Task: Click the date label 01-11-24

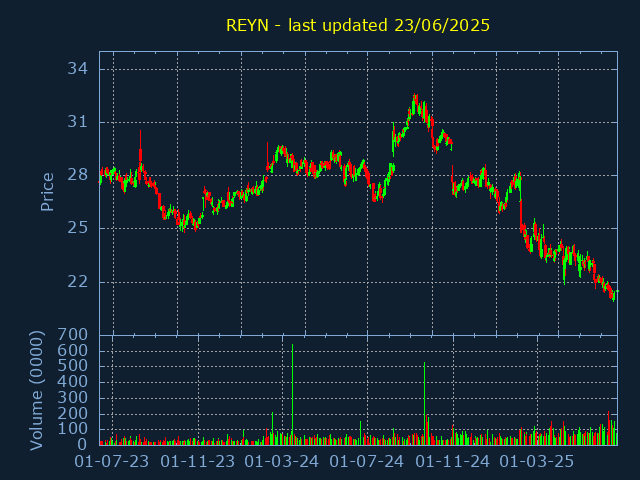Action: pos(452,462)
